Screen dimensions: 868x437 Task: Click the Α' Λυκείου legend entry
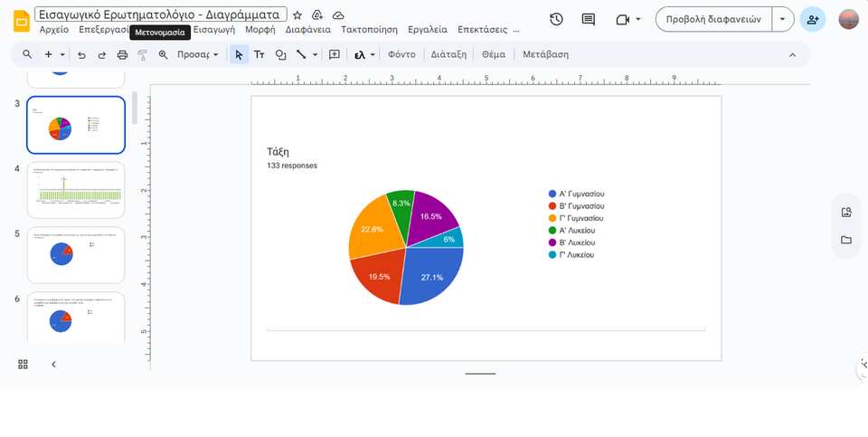pyautogui.click(x=571, y=231)
